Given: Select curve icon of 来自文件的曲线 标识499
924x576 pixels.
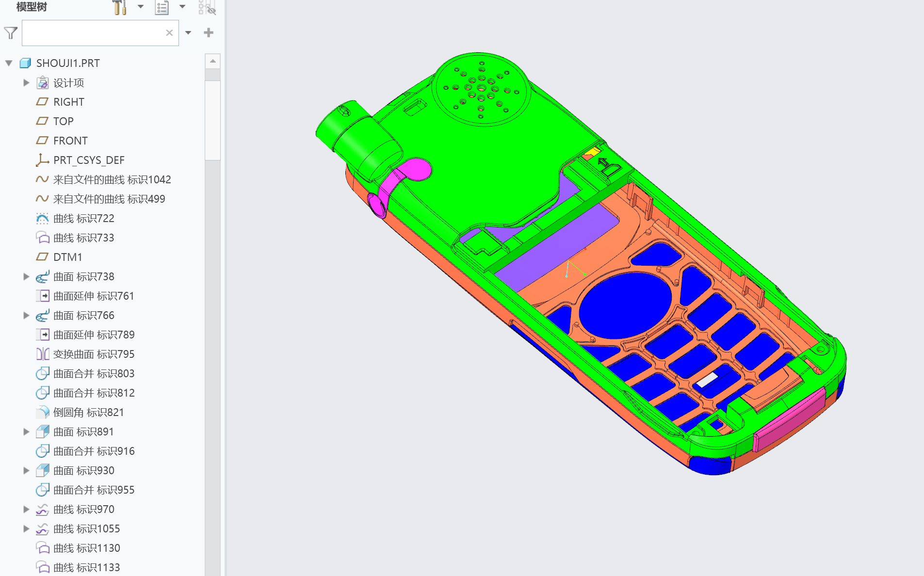Looking at the screenshot, I should [x=42, y=199].
